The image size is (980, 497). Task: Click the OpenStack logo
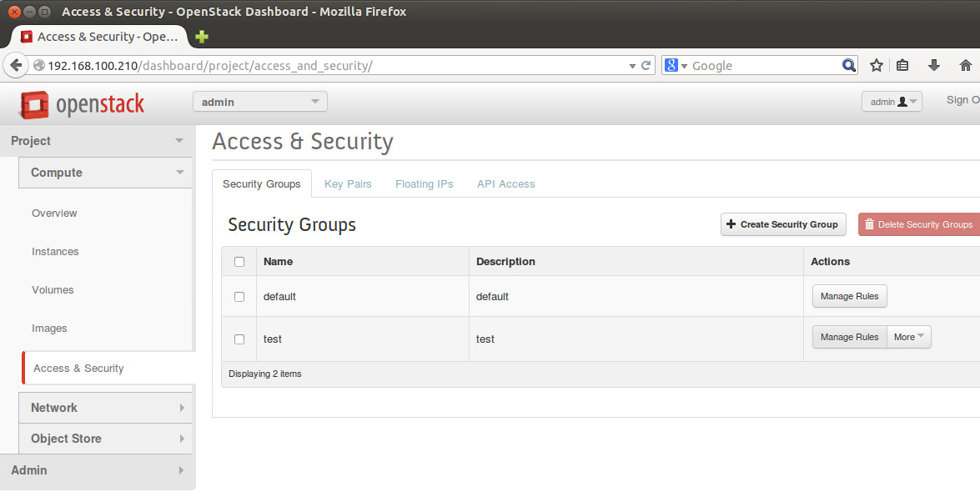80,104
